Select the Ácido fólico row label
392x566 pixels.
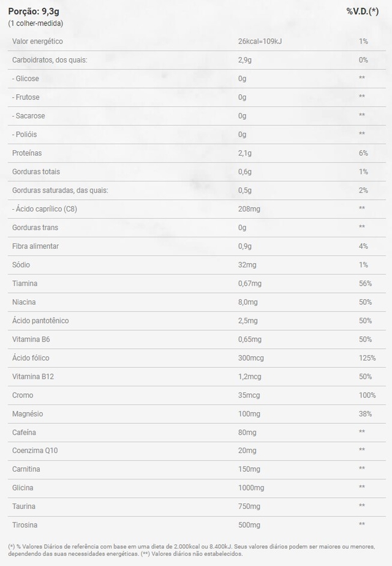(x=31, y=358)
